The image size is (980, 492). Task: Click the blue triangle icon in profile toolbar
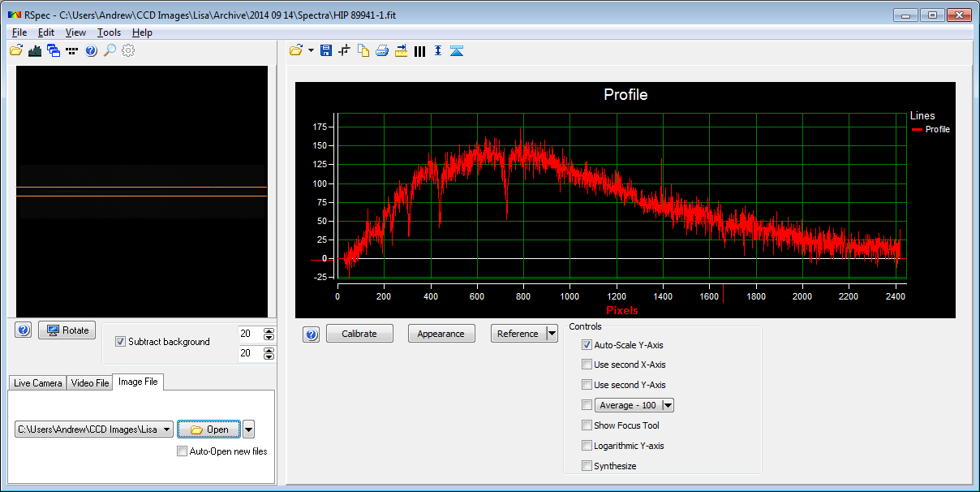tap(457, 51)
